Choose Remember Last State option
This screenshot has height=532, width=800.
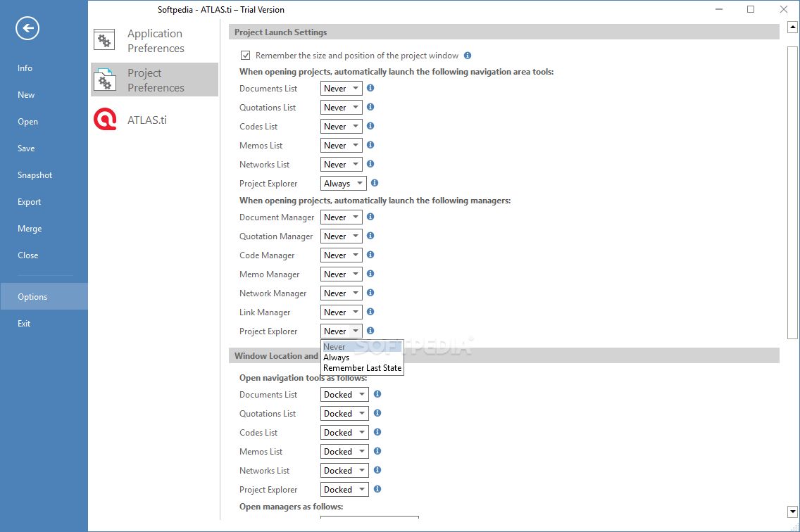362,368
